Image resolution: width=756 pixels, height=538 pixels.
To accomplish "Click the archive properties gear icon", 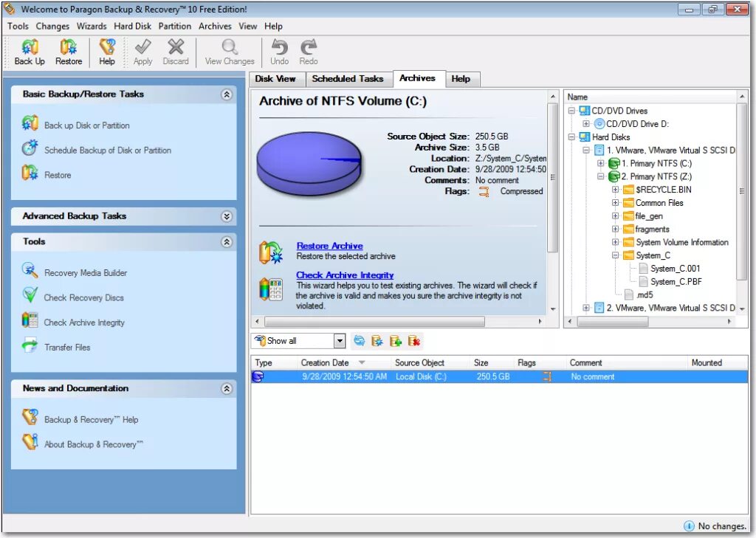I will (377, 341).
